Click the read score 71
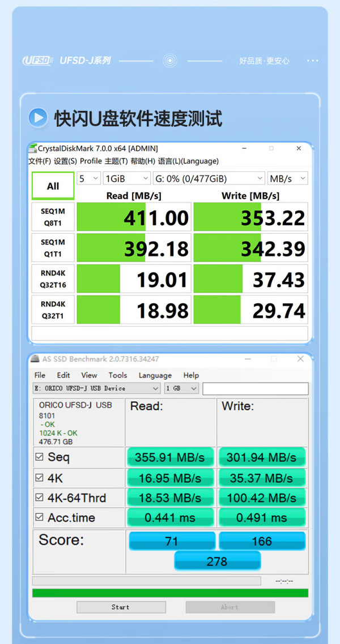The width and height of the screenshot is (340, 644). [172, 541]
